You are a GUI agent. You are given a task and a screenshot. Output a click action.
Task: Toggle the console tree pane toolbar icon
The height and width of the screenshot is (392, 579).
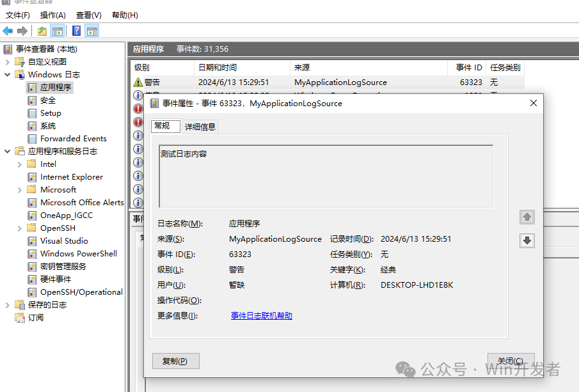(x=57, y=31)
